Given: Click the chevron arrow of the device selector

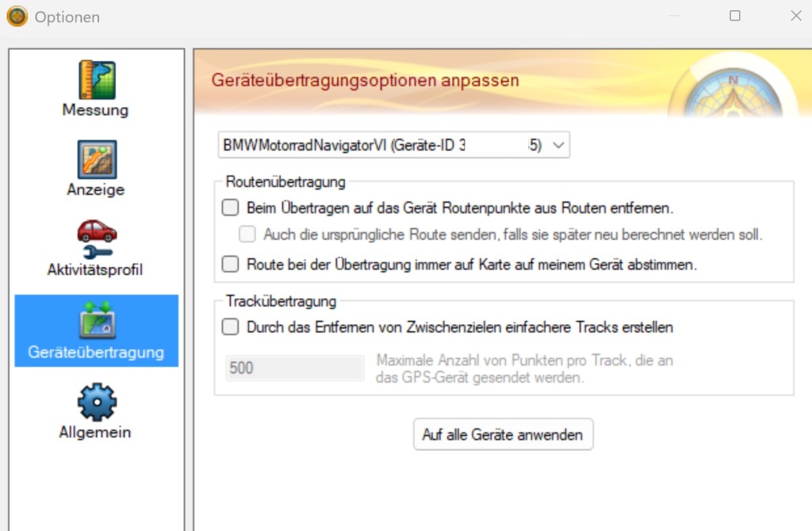Looking at the screenshot, I should (557, 145).
